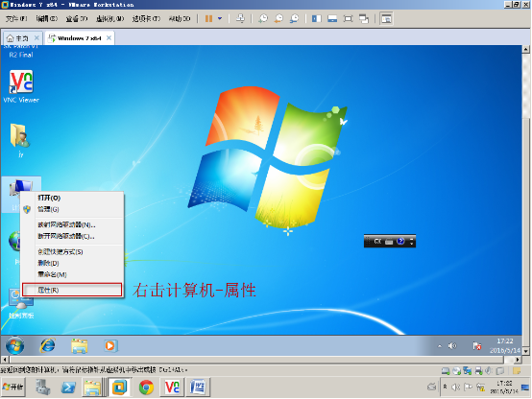Click the VMware pause virtual machine icon
The height and width of the screenshot is (399, 532).
pos(208,18)
